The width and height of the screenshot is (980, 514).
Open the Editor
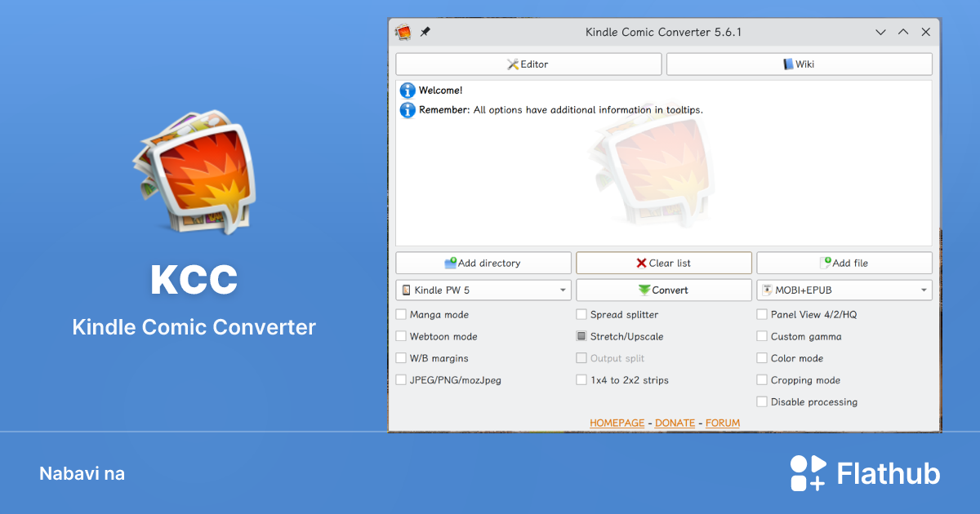tap(528, 64)
